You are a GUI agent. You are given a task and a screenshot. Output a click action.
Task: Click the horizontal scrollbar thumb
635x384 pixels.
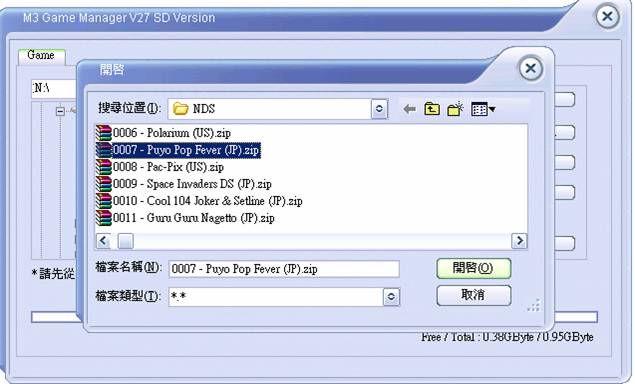coord(126,241)
